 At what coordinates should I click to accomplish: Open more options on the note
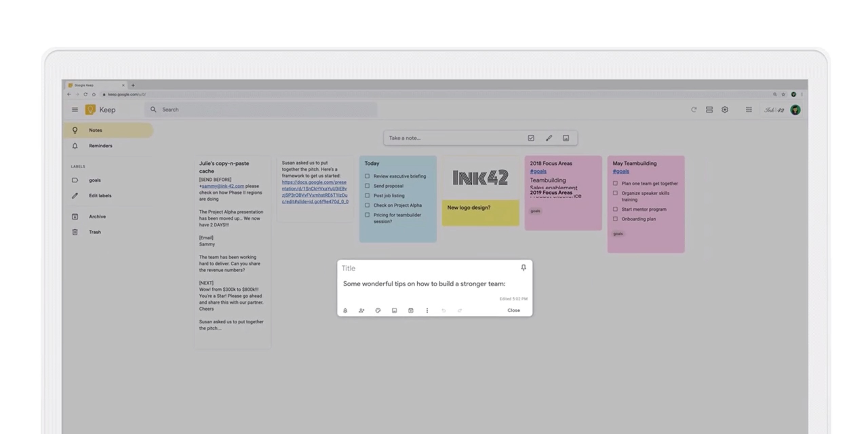tap(427, 310)
